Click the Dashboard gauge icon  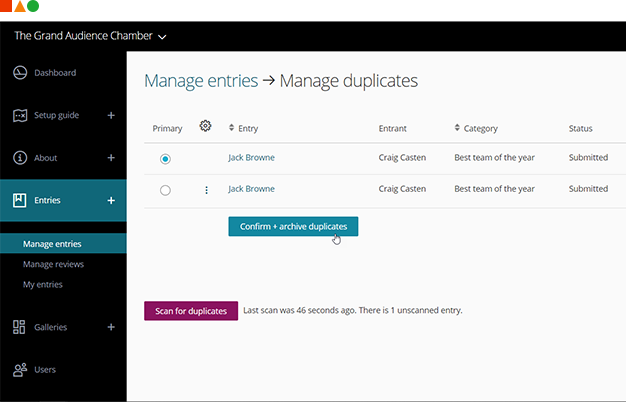tap(19, 73)
